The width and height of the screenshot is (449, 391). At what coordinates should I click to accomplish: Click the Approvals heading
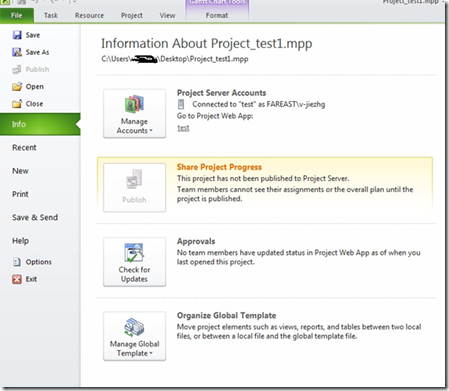196,241
